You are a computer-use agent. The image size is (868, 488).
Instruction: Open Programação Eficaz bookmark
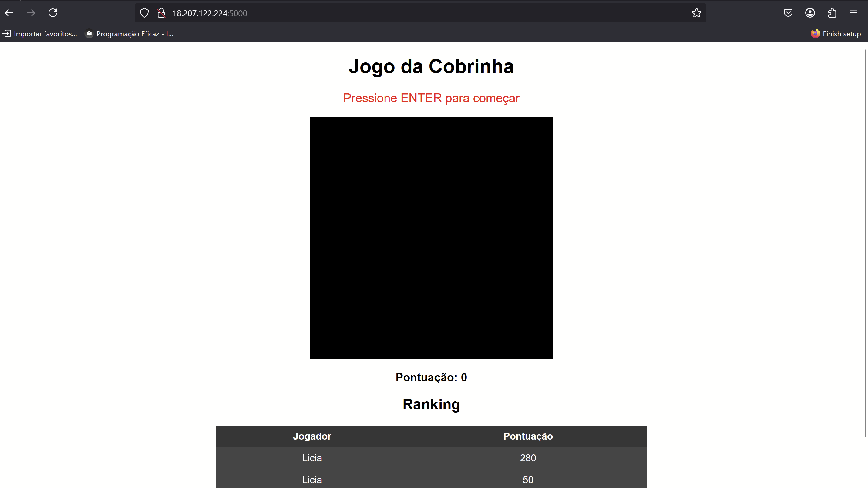click(130, 34)
